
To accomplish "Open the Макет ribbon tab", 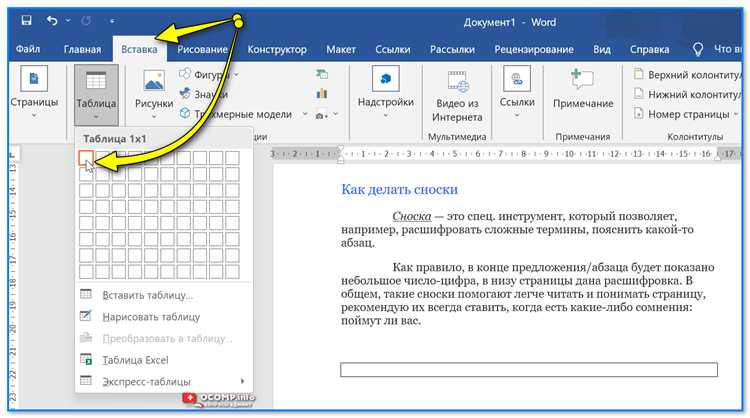I will 341,49.
